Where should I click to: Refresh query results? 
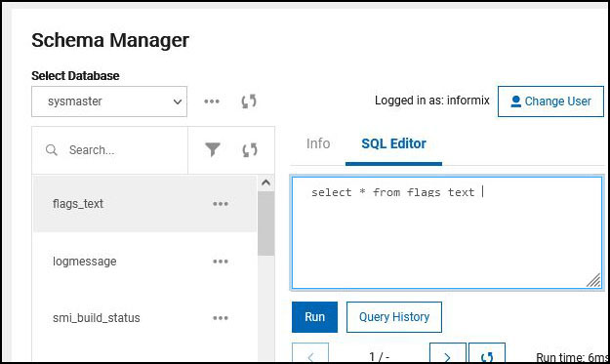coord(487,352)
